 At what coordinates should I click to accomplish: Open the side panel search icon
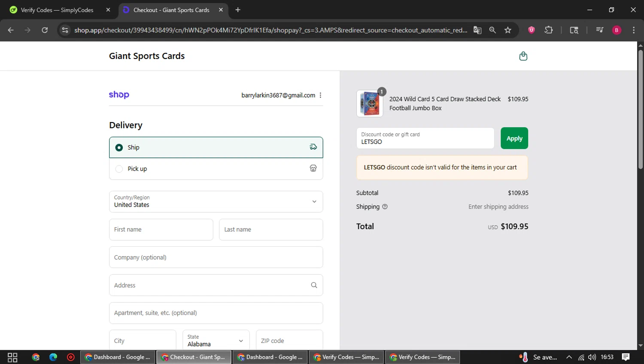pos(574,30)
